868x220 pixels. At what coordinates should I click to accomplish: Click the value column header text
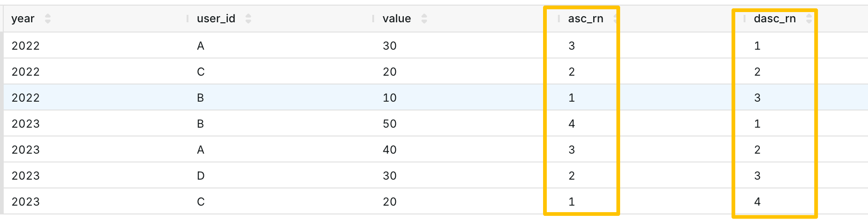click(396, 19)
